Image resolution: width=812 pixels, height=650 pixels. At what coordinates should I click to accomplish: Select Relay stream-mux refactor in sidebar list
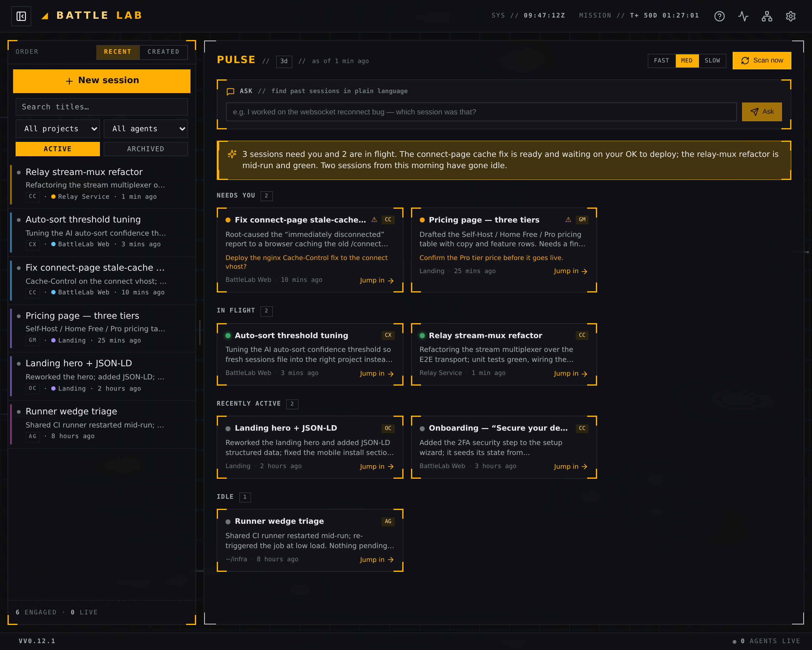click(x=102, y=184)
